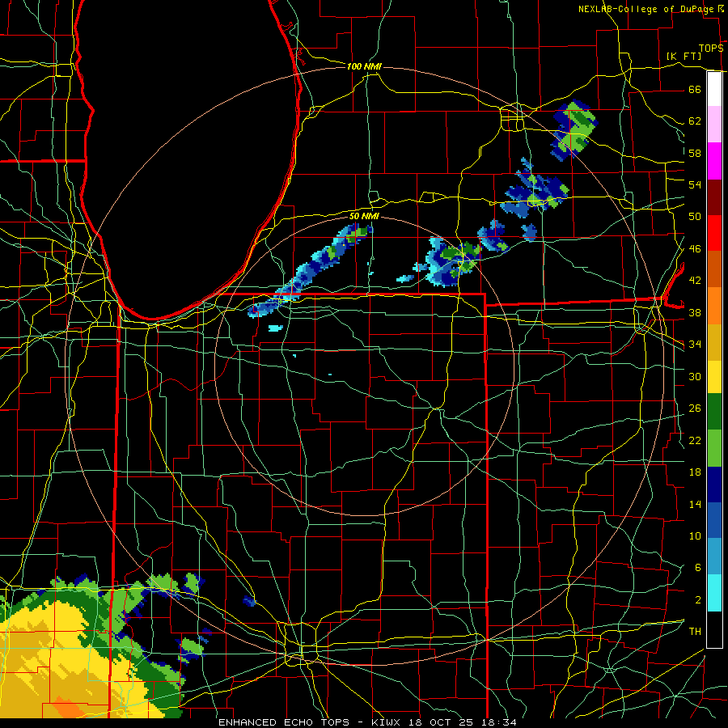Click the 66 value on the legend

[x=695, y=89]
